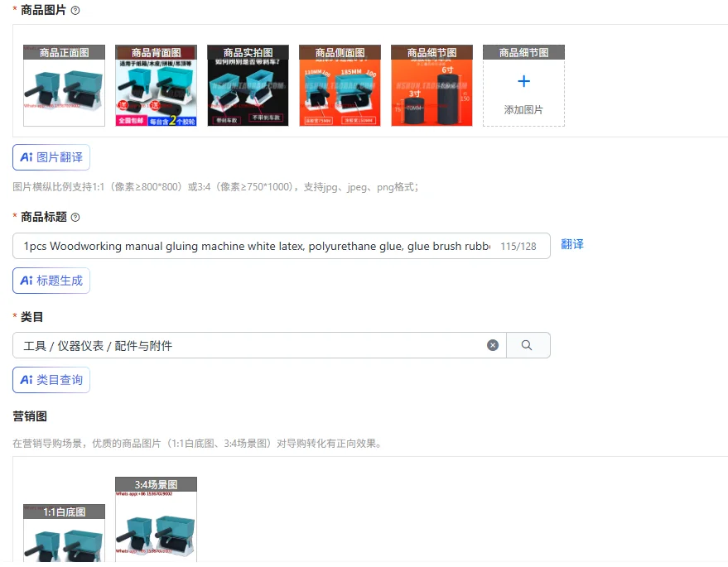The height and width of the screenshot is (567, 728).
Task: Select the 商品实拍图 thumbnail
Action: [x=248, y=85]
